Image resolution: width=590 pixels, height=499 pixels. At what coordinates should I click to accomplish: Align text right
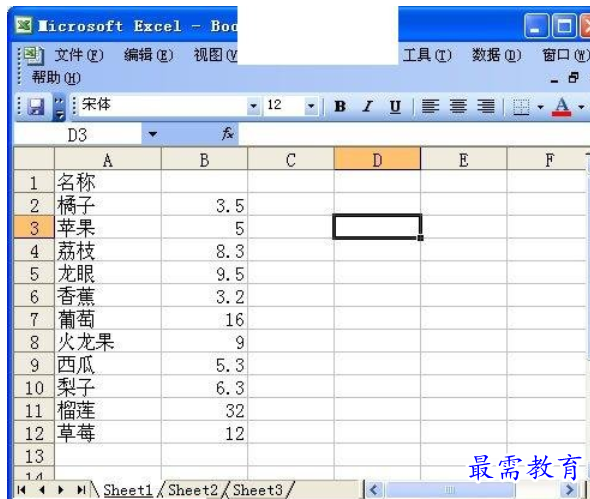pos(486,107)
